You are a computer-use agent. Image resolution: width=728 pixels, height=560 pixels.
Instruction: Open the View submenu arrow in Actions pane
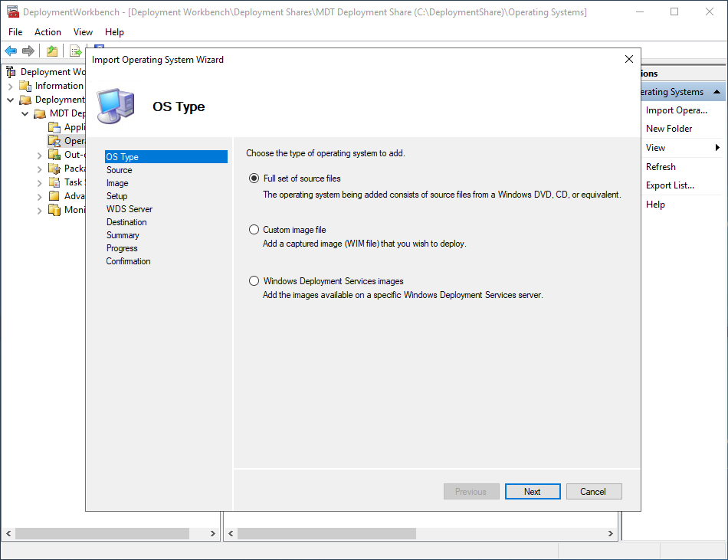717,148
